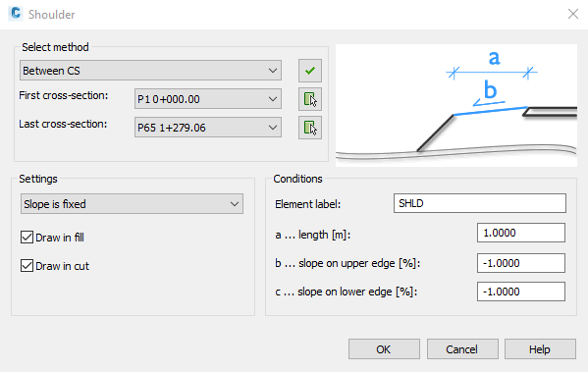This screenshot has height=372, width=588.
Task: Toggle the Draw in fill checkbox
Action: [27, 238]
